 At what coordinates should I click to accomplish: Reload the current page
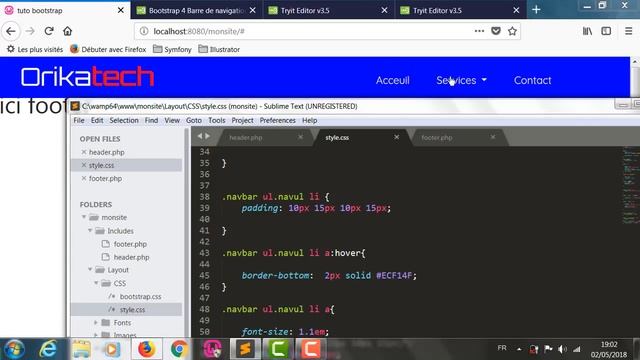tap(49, 31)
